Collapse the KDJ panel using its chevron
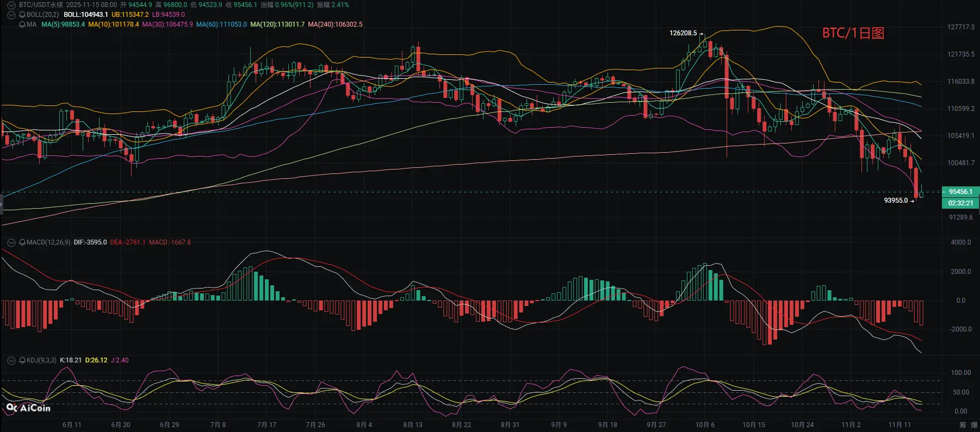 click(x=11, y=360)
